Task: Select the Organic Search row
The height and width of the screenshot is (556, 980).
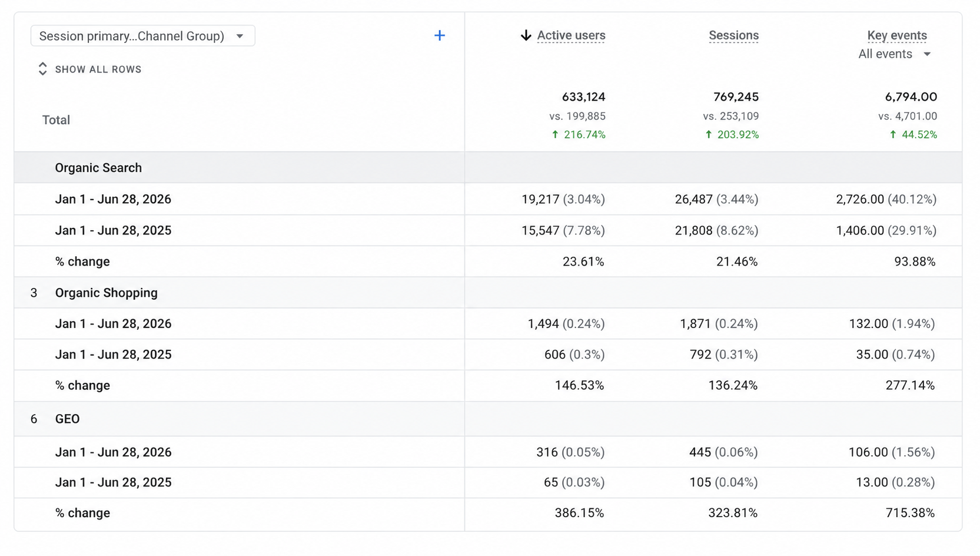Action: click(488, 167)
